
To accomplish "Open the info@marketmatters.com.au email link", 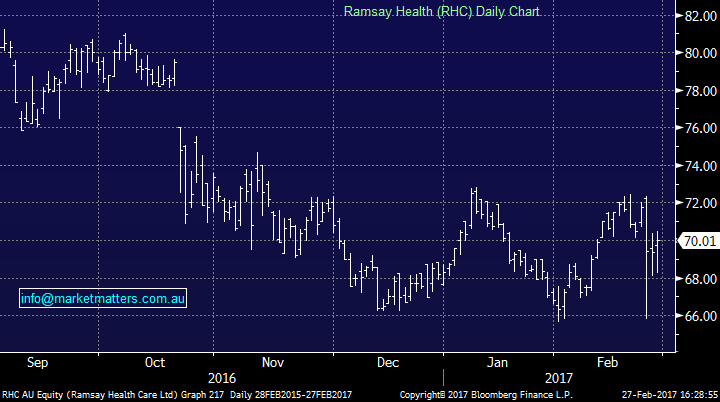I will tap(103, 299).
